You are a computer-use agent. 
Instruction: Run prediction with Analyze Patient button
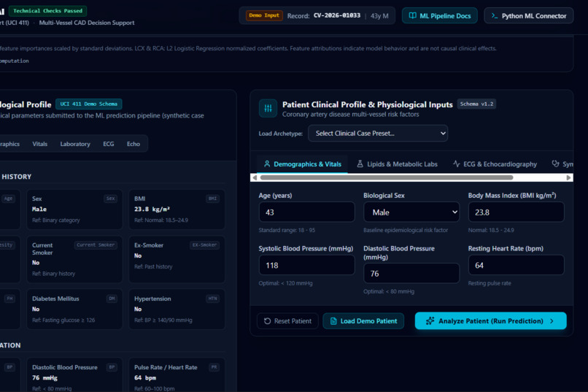click(x=490, y=321)
